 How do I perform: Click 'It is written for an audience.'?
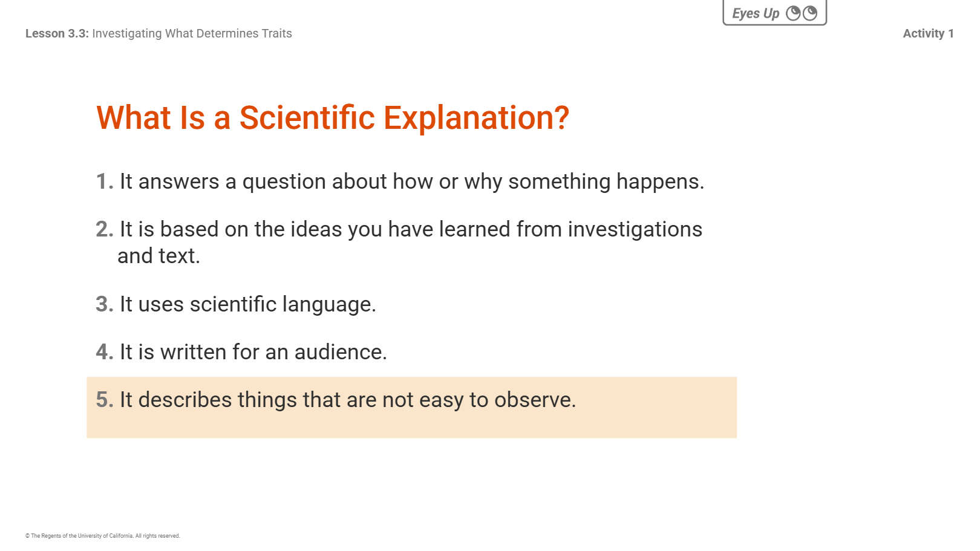[x=253, y=352]
